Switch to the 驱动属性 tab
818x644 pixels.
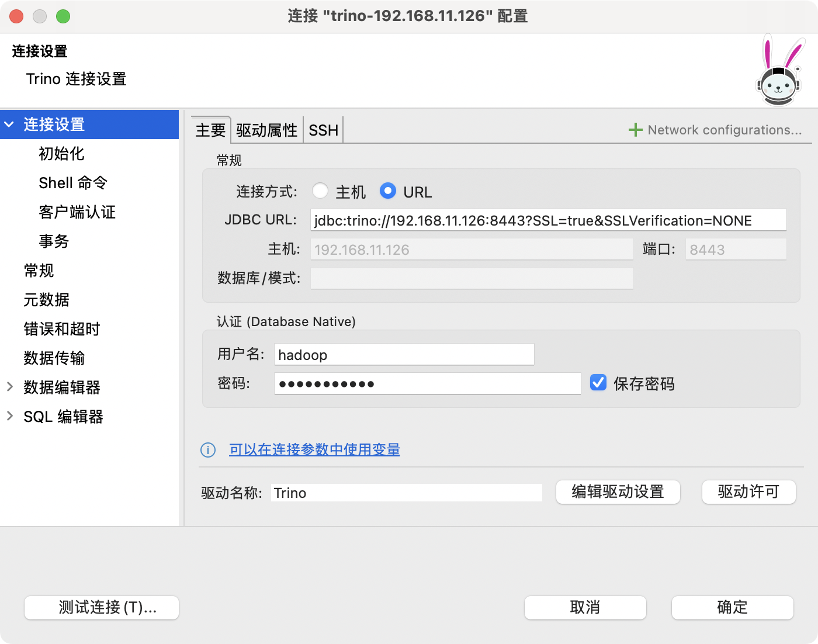[x=267, y=130]
